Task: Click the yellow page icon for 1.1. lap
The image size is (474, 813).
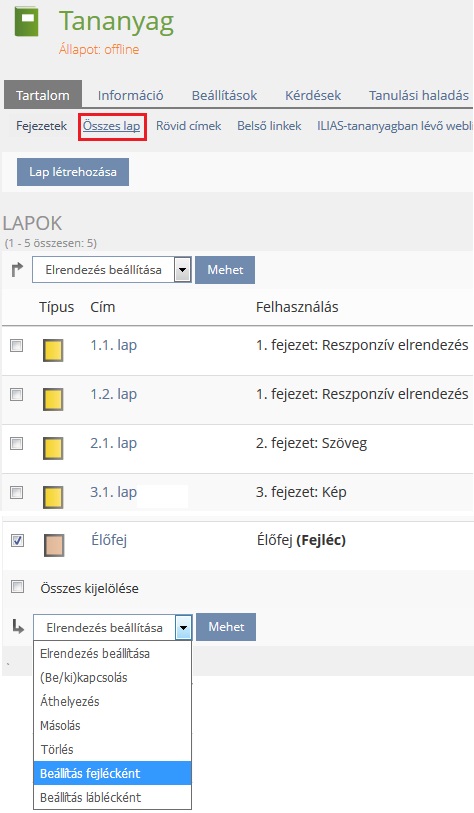Action: [53, 350]
